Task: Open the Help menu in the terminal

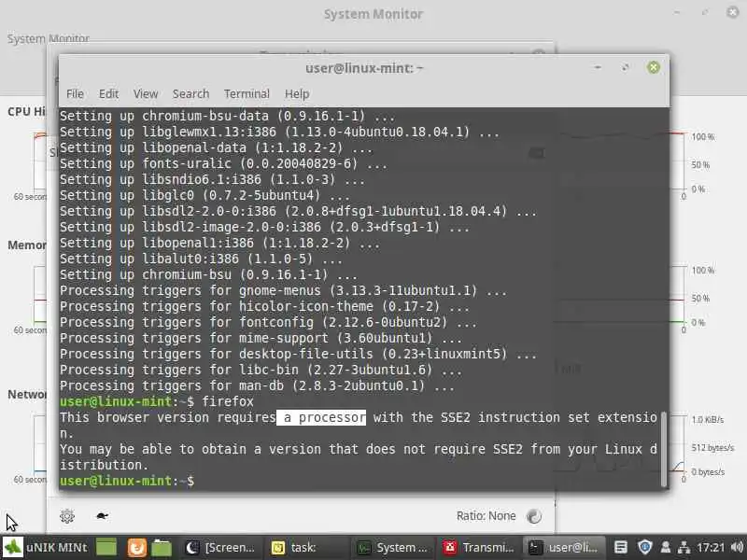Action: pos(297,94)
